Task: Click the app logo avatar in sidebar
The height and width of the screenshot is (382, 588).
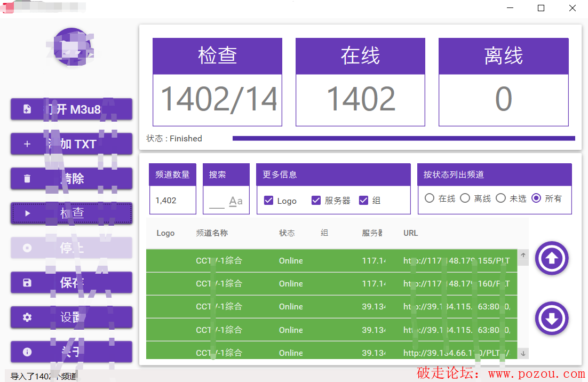Action: 72,46
